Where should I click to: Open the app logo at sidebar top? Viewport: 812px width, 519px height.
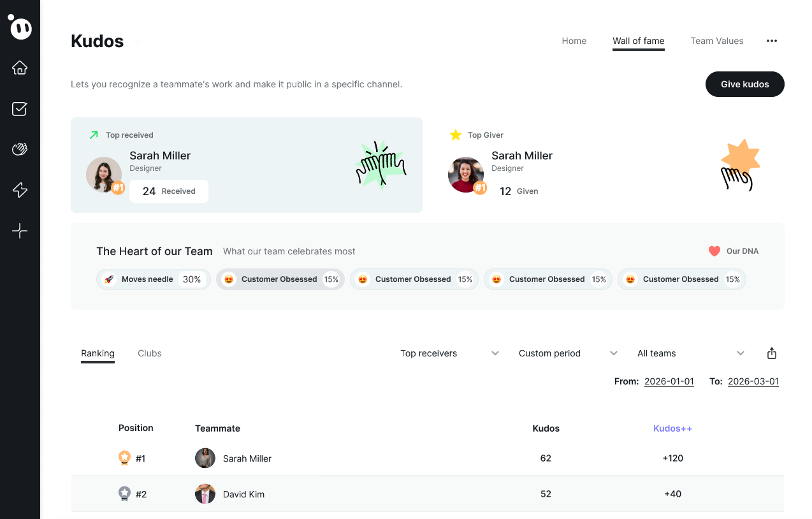[20, 28]
